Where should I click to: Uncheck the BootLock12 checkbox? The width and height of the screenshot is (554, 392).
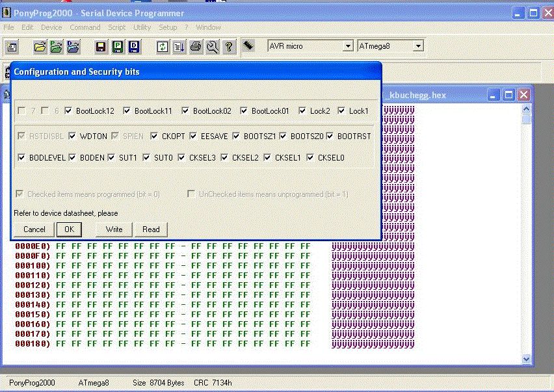(68, 111)
